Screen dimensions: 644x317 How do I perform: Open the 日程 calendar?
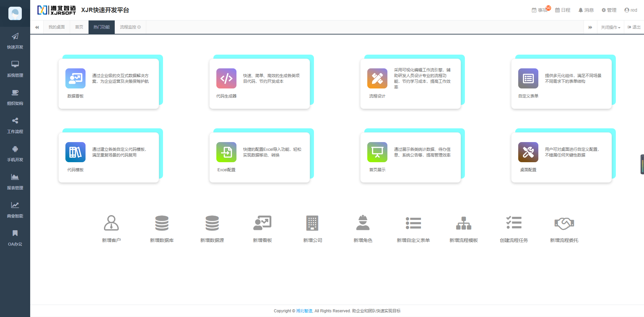tap(563, 10)
